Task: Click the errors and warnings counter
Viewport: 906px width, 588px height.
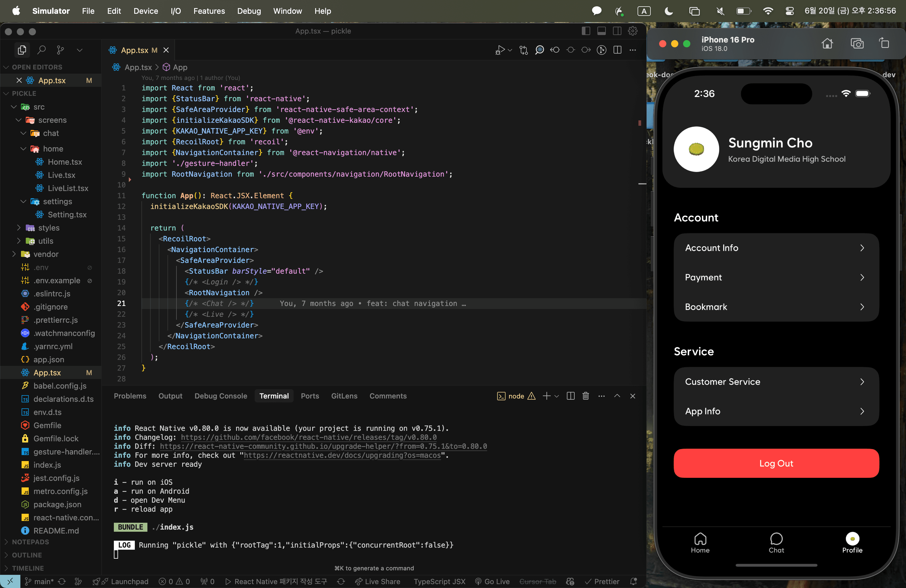Action: tap(174, 581)
